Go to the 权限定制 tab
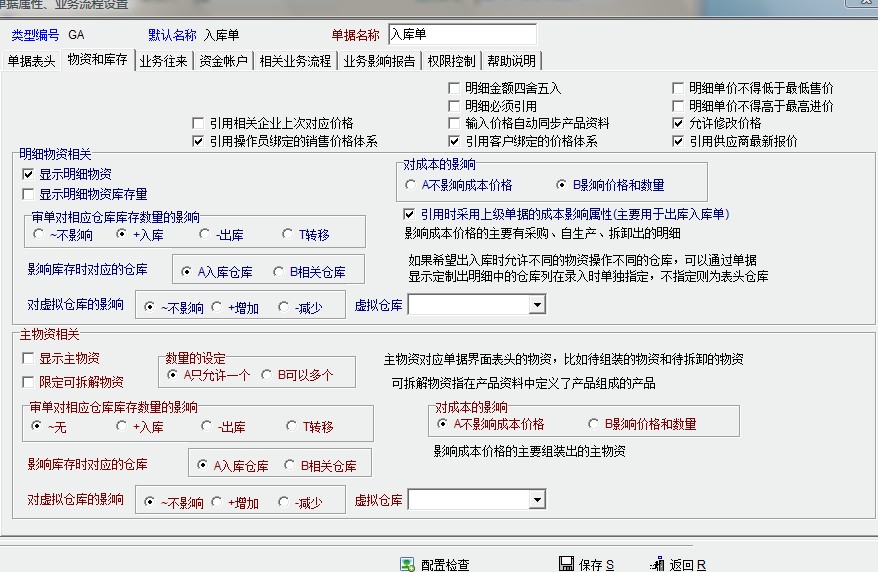878x572 pixels. (452, 61)
